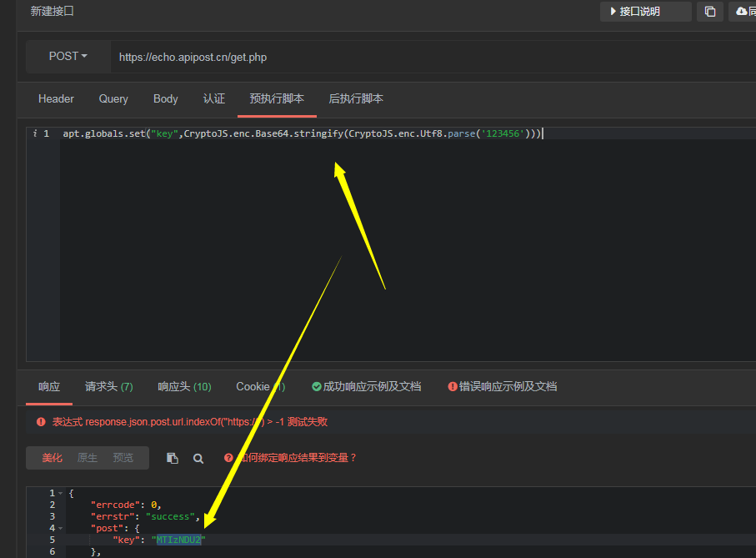Collapse the root JSON object in the response
Viewport: 756px width, 558px height.
tap(60, 492)
